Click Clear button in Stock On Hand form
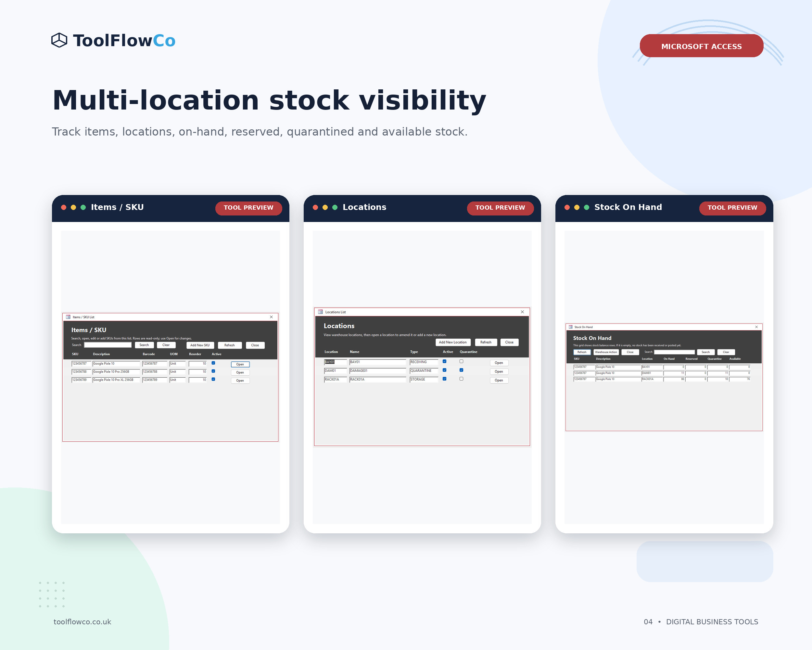Screen dimensions: 812x650 pos(726,352)
